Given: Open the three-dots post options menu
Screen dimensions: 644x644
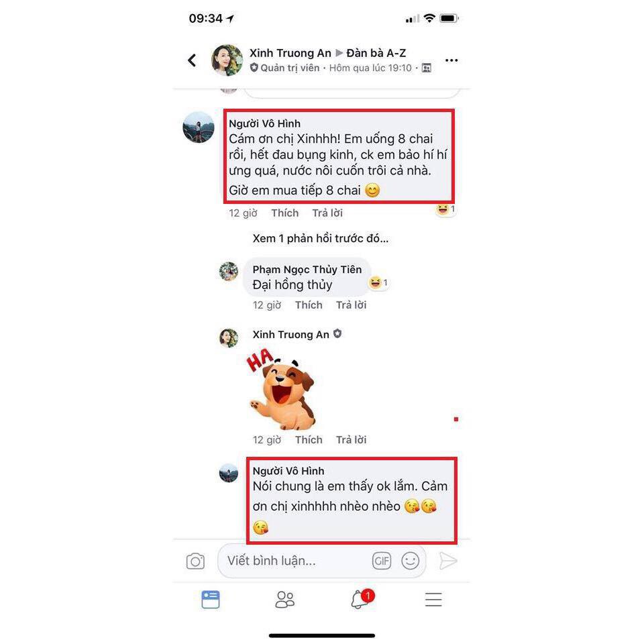Looking at the screenshot, I should click(x=451, y=60).
